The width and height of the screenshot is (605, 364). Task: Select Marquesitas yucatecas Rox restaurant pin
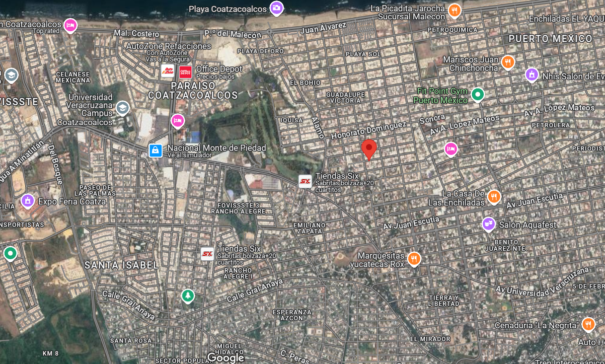coord(414,259)
